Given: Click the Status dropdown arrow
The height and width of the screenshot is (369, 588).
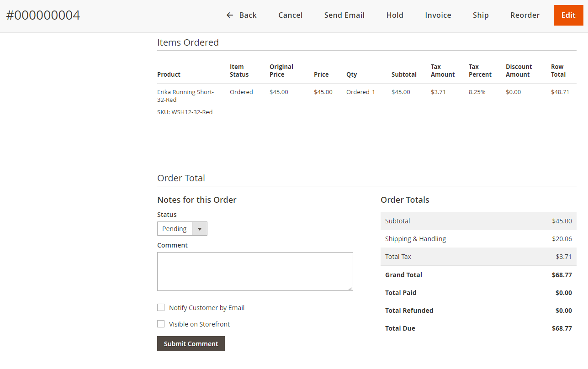Looking at the screenshot, I should [199, 229].
